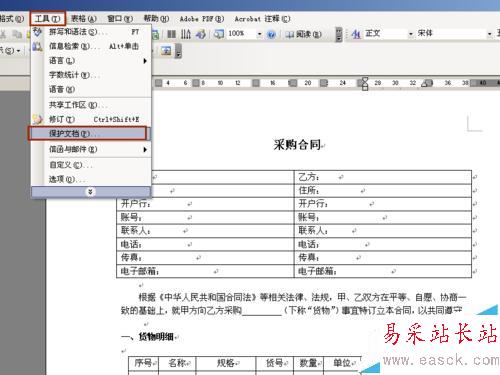Click the 数量 table header cell
500x375 pixels.
click(x=309, y=363)
